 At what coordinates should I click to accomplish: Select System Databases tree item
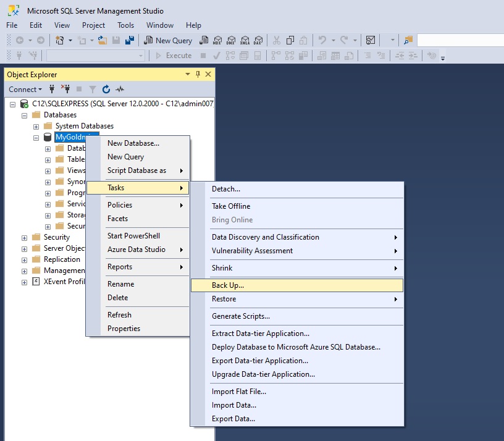pos(85,126)
